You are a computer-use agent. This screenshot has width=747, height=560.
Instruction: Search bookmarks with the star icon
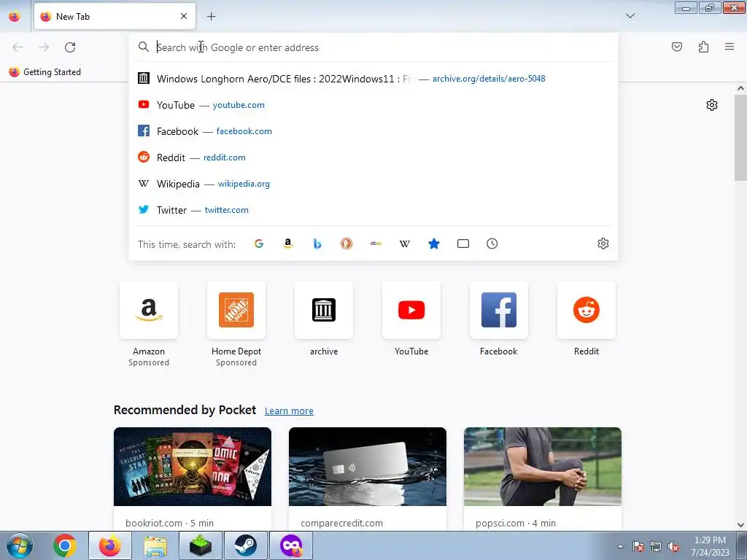(434, 244)
